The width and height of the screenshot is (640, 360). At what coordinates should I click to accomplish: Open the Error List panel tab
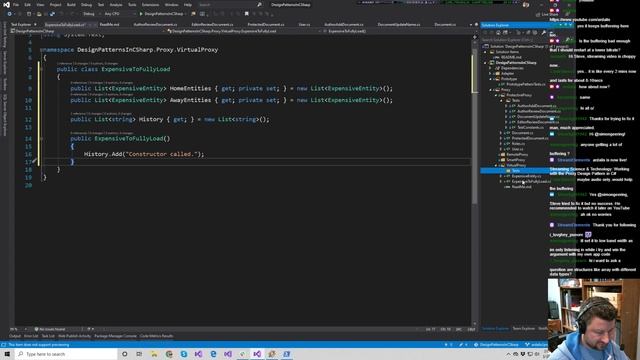(31, 336)
